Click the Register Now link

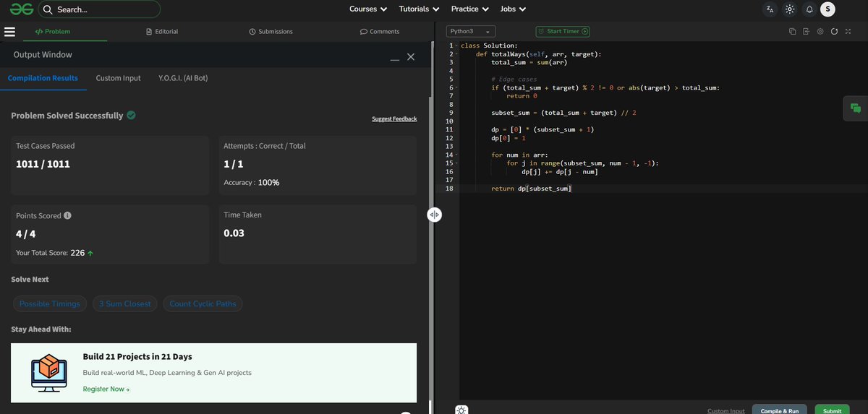pyautogui.click(x=106, y=389)
